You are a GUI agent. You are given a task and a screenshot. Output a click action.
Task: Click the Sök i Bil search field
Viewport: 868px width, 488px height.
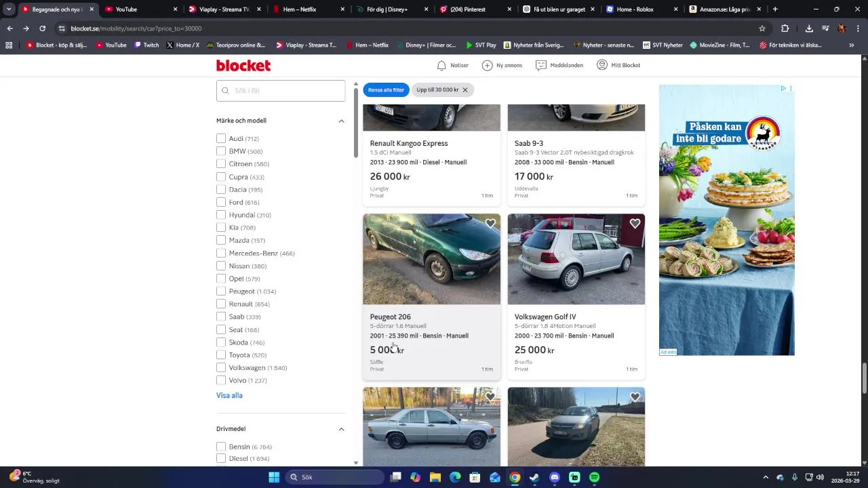coord(281,91)
